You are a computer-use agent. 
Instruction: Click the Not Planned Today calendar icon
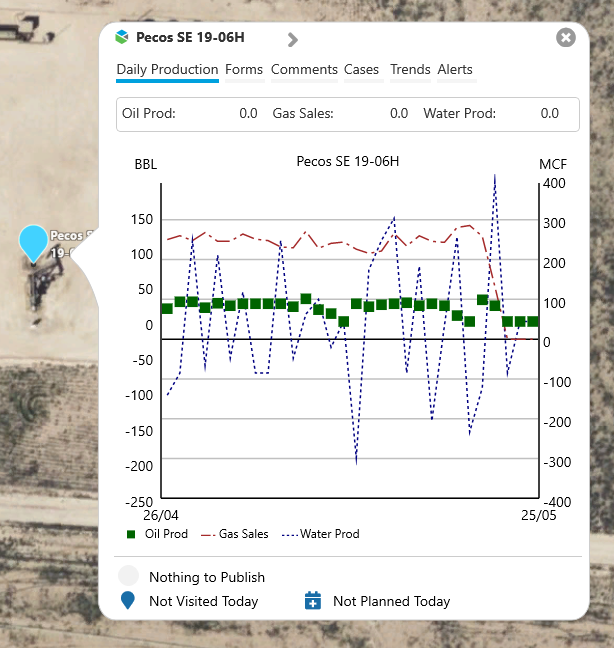tap(312, 601)
